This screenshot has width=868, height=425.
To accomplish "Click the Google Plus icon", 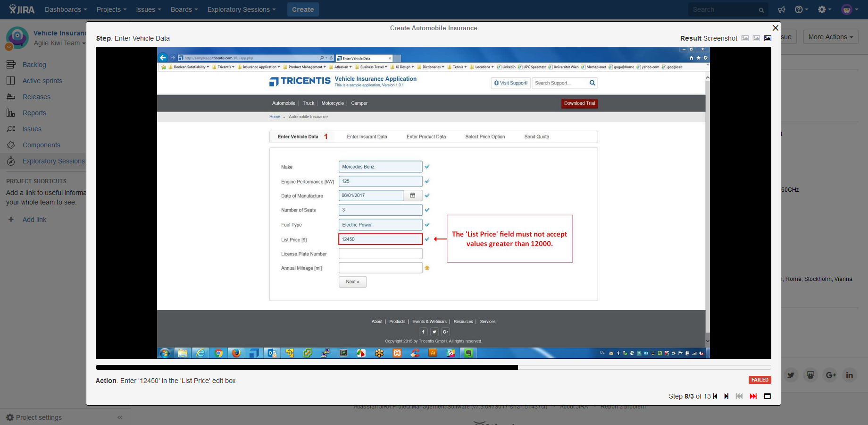I will (x=830, y=375).
